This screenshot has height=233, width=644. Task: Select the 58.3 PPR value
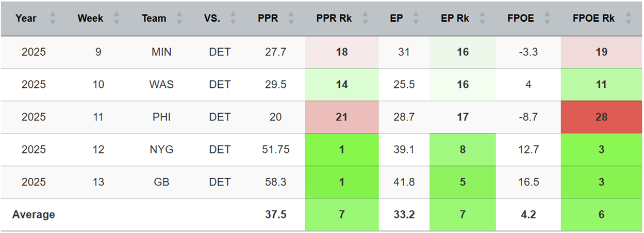[275, 182]
